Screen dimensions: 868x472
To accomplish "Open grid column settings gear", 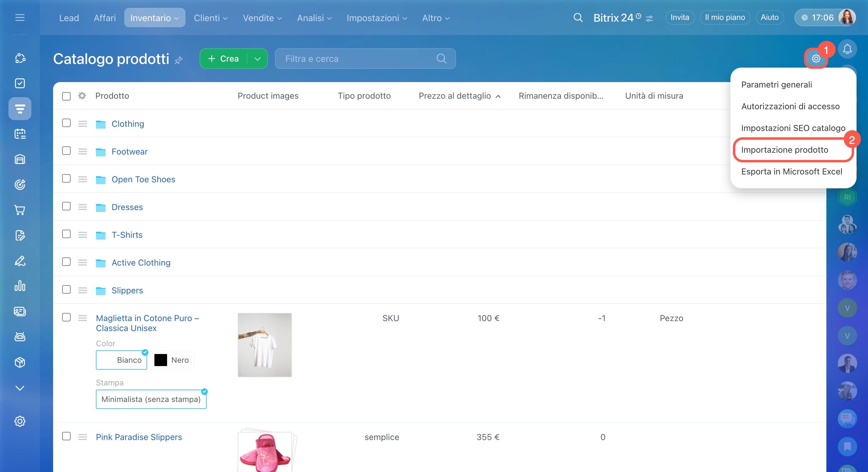I will 82,96.
